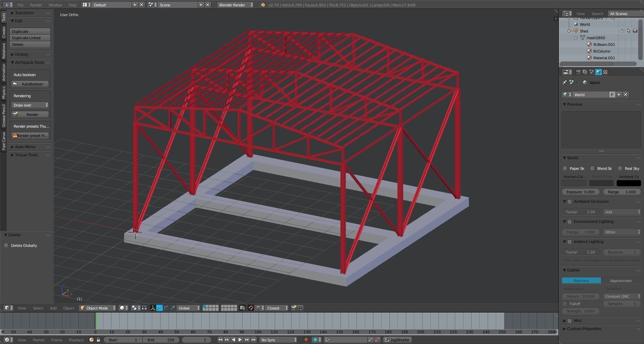Open the Global orientation dropdown
Image resolution: width=644 pixels, height=344 pixels.
pos(189,308)
